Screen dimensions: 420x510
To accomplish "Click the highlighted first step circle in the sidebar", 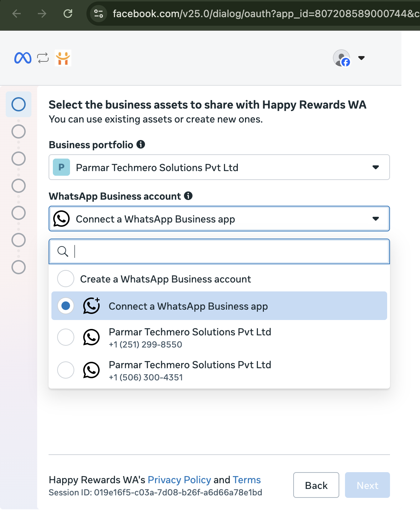I will [x=19, y=104].
